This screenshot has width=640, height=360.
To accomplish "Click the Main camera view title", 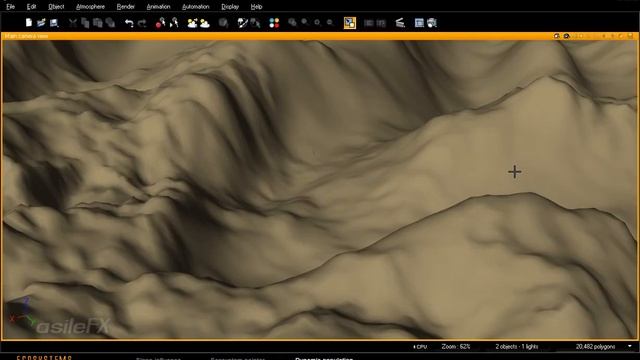I will tap(27, 36).
